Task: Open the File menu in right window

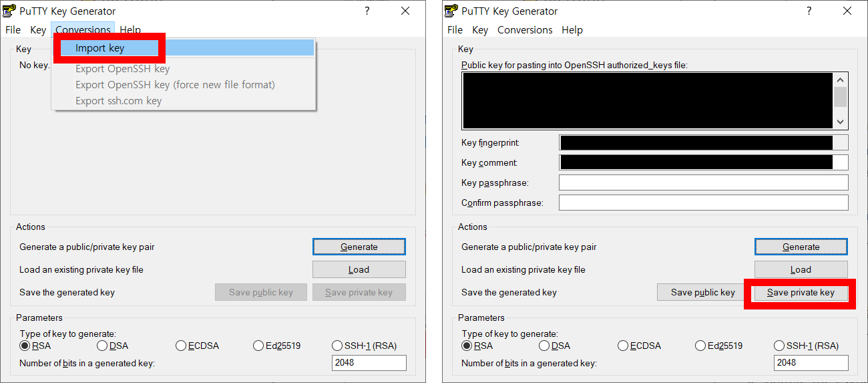Action: point(455,29)
